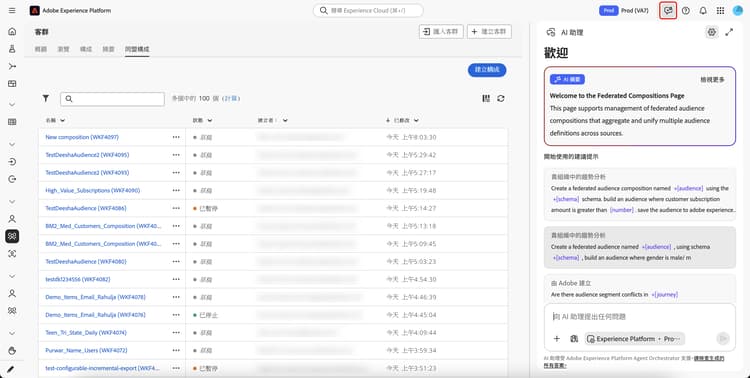750x378 pixels.
Task: Go to Home in the left sidebar
Action: tap(12, 32)
